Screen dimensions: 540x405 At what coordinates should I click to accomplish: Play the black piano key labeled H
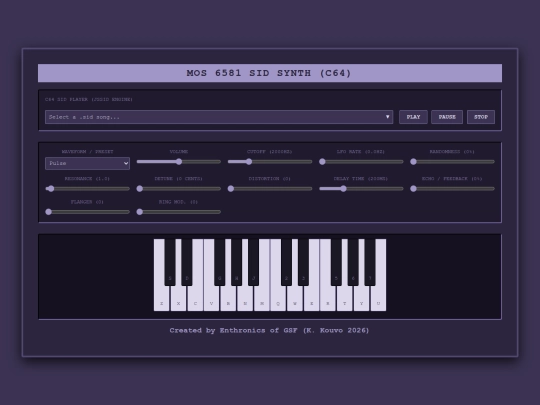[236, 262]
